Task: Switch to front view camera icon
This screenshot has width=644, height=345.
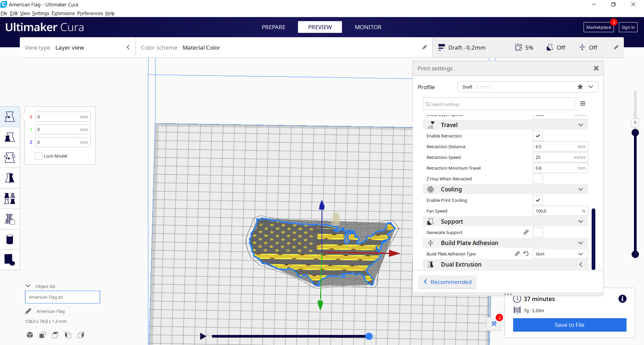Action: tap(43, 335)
